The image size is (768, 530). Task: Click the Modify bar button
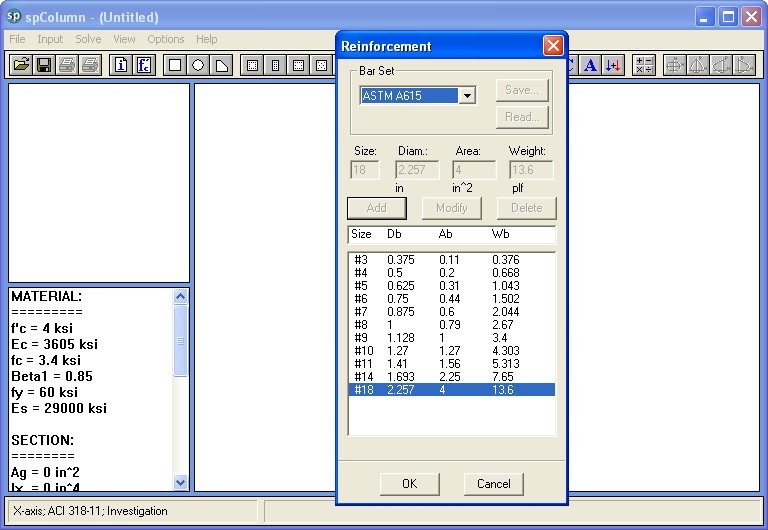coord(452,208)
